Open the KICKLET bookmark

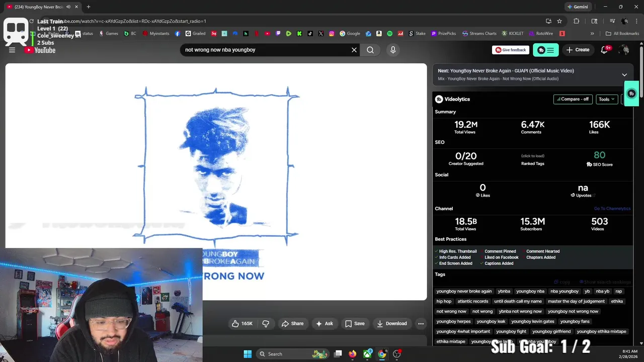[512, 34]
